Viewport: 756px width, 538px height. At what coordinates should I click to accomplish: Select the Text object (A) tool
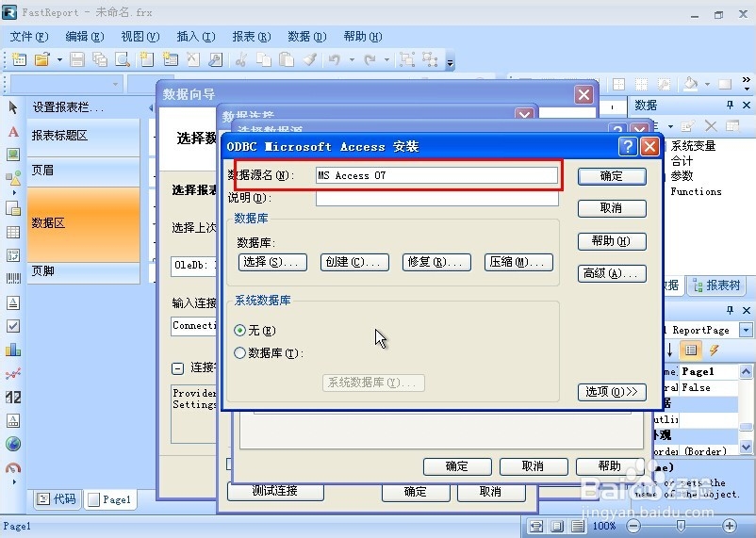[13, 132]
